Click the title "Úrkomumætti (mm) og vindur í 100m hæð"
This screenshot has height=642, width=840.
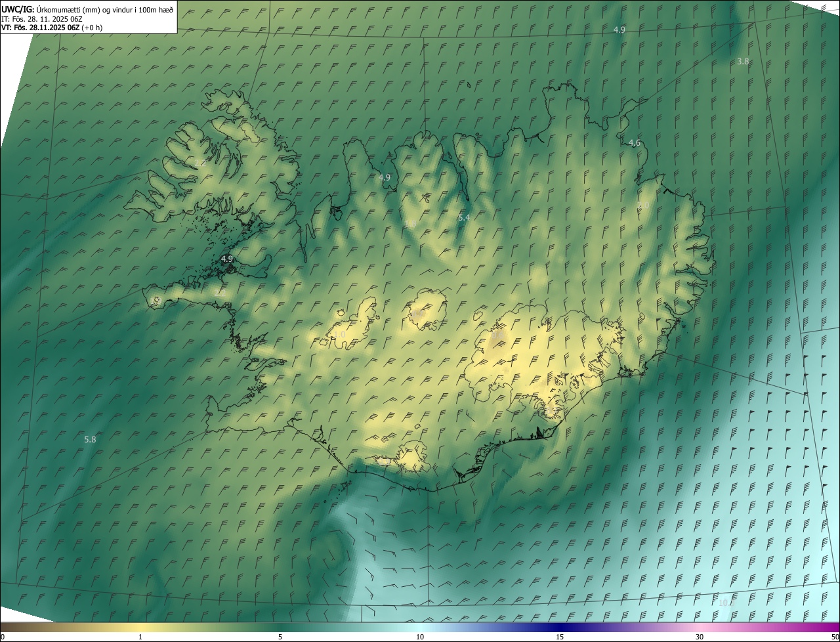[x=105, y=9]
